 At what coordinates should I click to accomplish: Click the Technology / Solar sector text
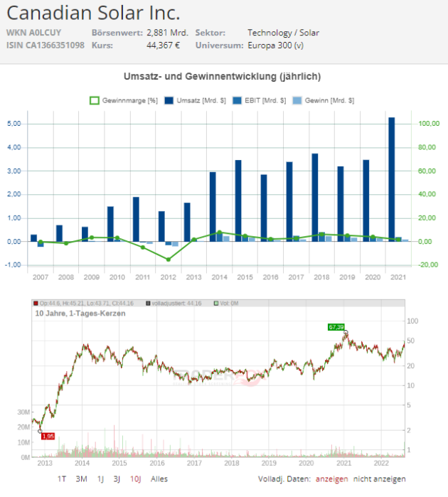point(284,33)
